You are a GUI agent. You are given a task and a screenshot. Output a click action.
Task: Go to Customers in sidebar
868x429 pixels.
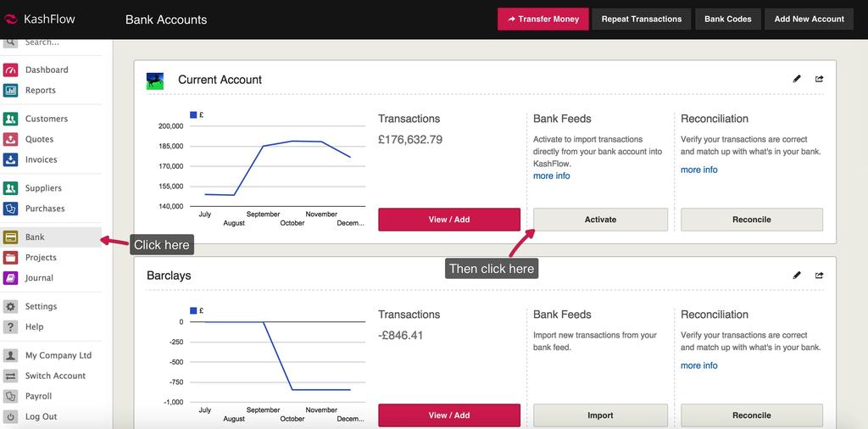[46, 119]
